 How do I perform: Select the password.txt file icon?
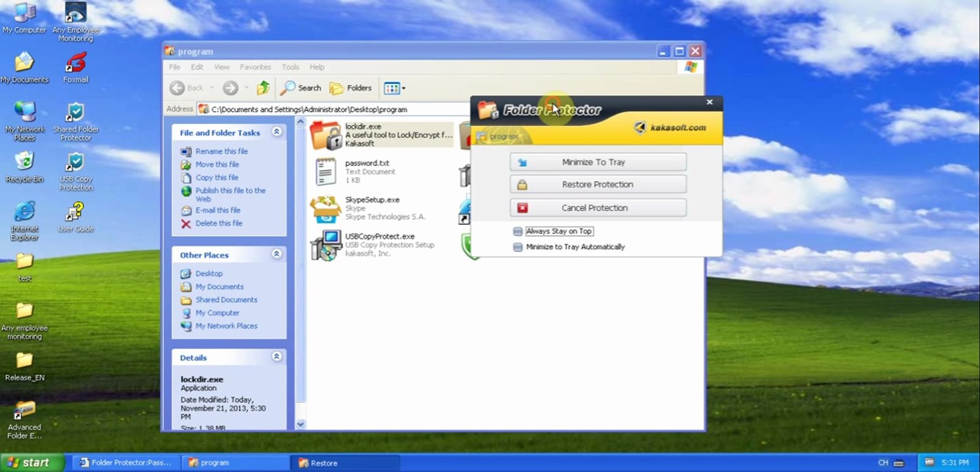click(325, 172)
